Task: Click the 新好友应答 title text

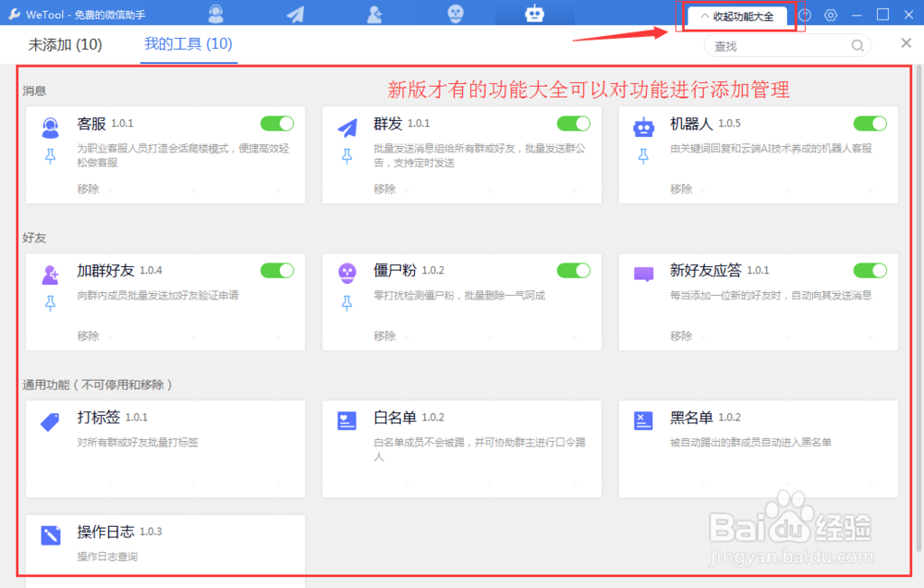Action: pyautogui.click(x=705, y=271)
